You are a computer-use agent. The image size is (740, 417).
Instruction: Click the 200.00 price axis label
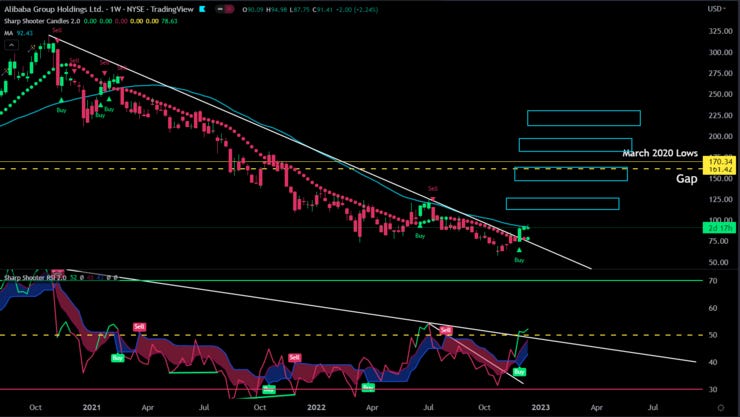pos(721,136)
